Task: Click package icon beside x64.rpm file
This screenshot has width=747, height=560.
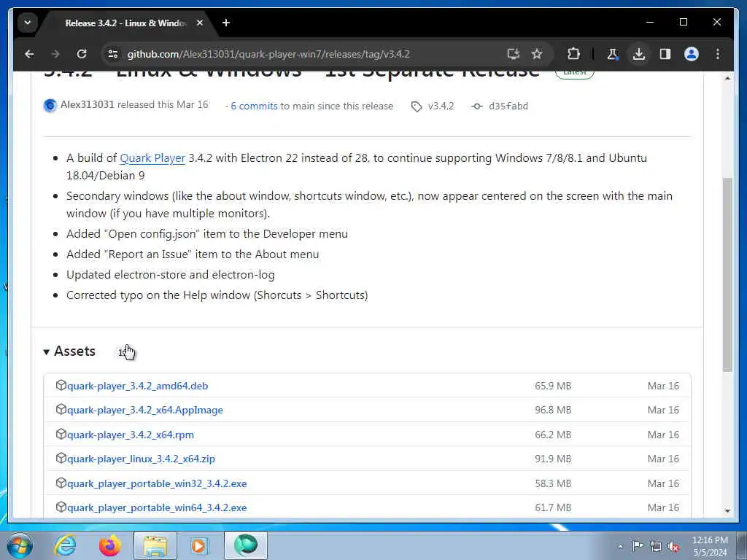Action: (61, 435)
